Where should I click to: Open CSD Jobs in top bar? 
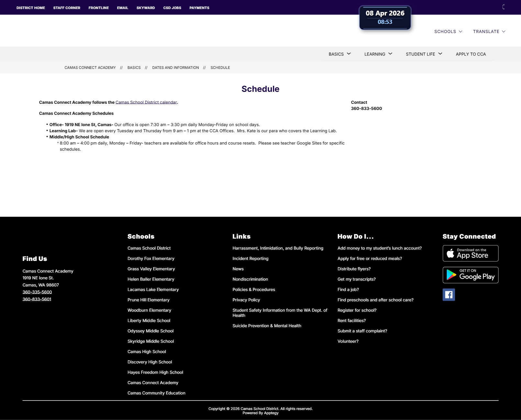coord(172,8)
